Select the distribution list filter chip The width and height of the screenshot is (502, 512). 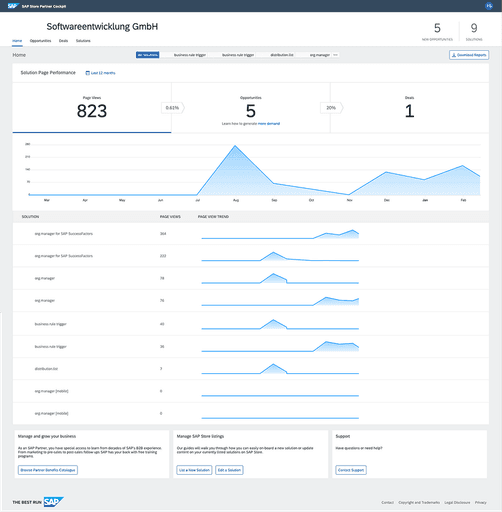282,55
